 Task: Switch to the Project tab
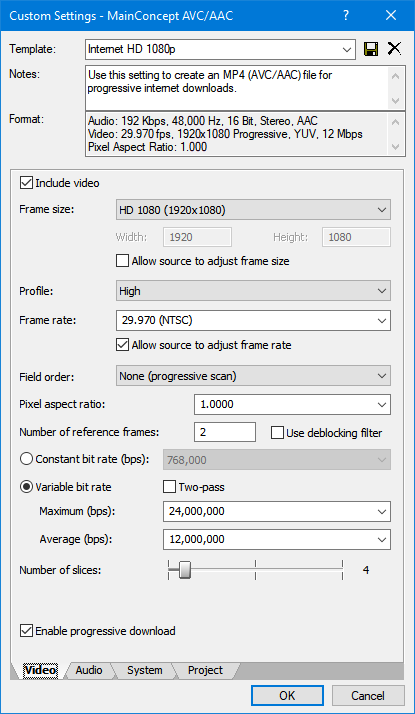click(x=205, y=670)
